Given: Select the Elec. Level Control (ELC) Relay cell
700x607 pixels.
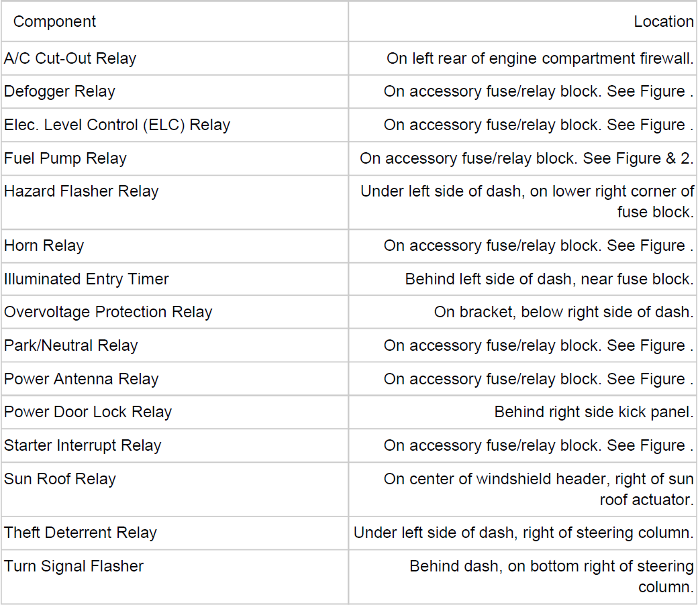Looking at the screenshot, I should tap(117, 125).
